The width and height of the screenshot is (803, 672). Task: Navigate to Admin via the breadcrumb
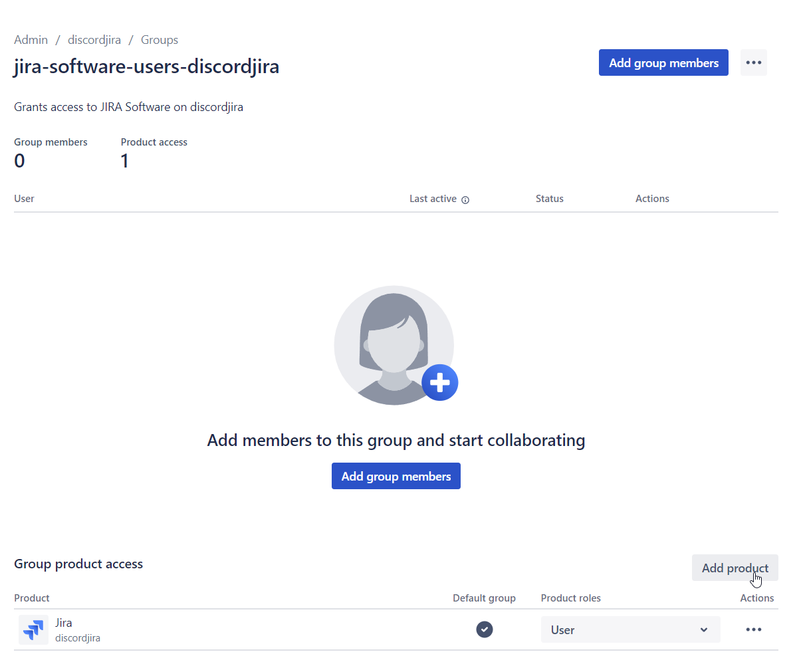coord(31,39)
